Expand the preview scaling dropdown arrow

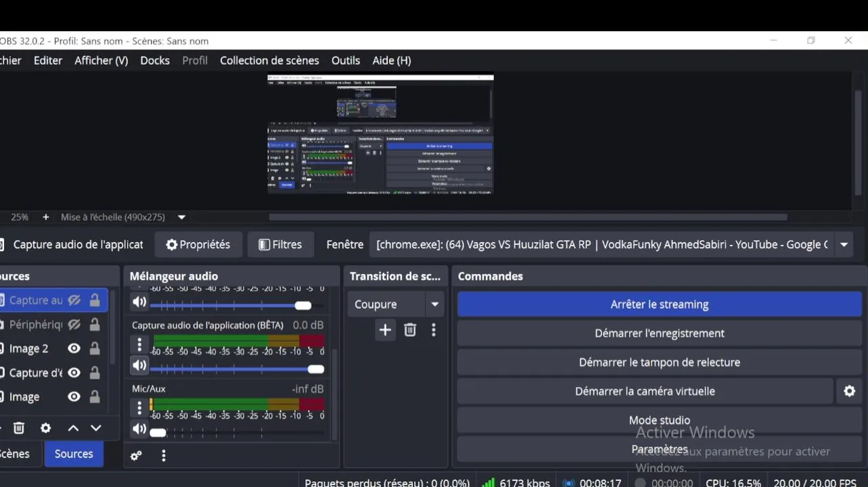click(x=181, y=217)
